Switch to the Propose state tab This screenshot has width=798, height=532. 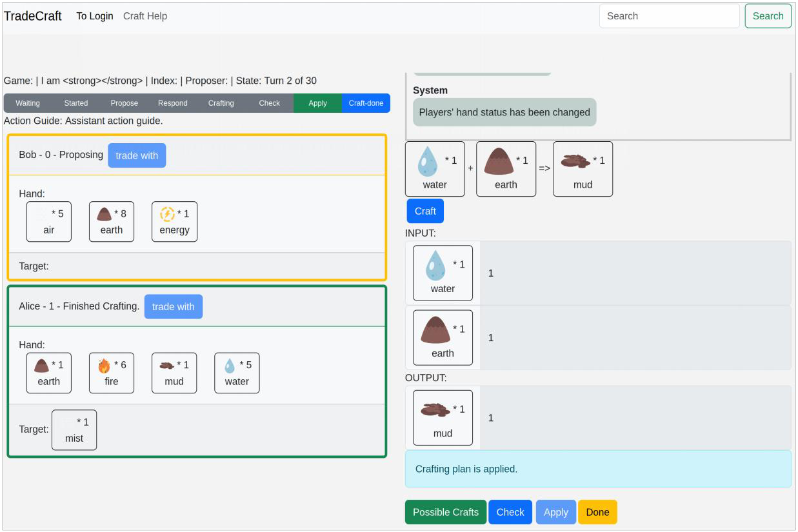pyautogui.click(x=125, y=103)
